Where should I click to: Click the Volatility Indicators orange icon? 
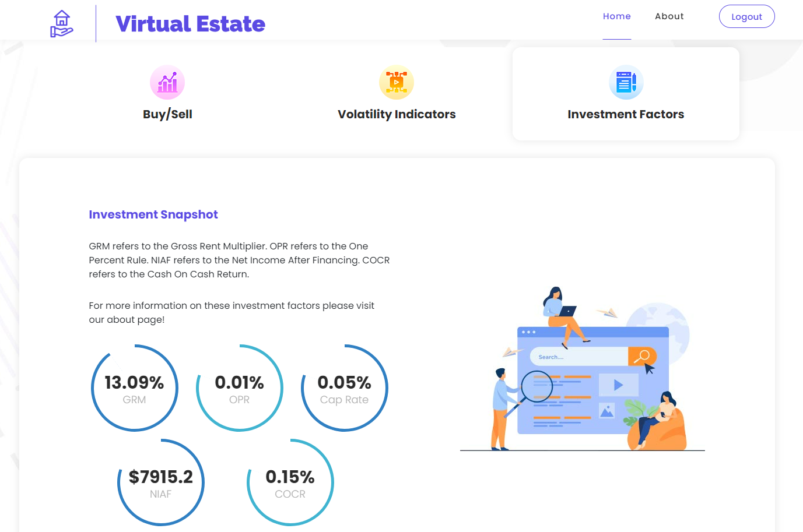point(397,82)
